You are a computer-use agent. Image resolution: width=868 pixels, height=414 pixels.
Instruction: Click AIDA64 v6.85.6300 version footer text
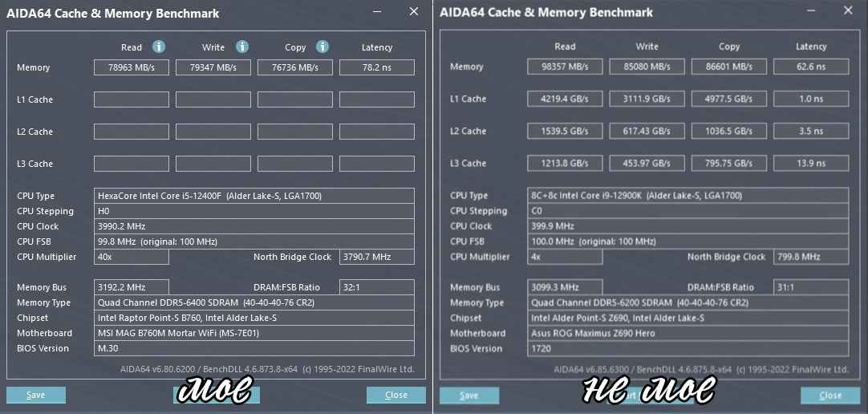coord(701,368)
